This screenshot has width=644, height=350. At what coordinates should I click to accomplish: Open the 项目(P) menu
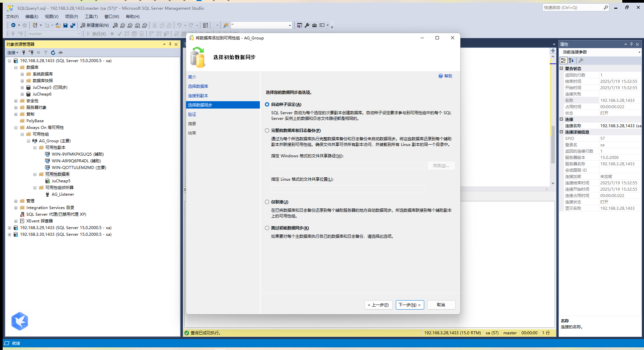[71, 16]
